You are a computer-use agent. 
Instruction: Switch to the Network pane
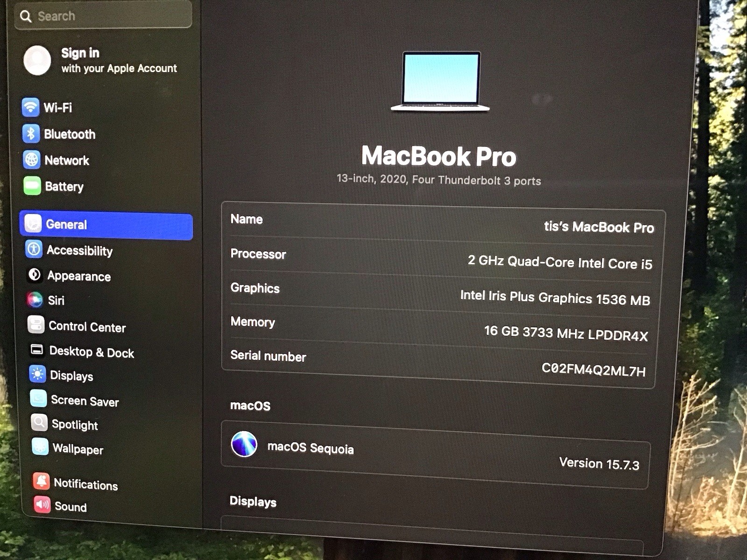tap(67, 161)
